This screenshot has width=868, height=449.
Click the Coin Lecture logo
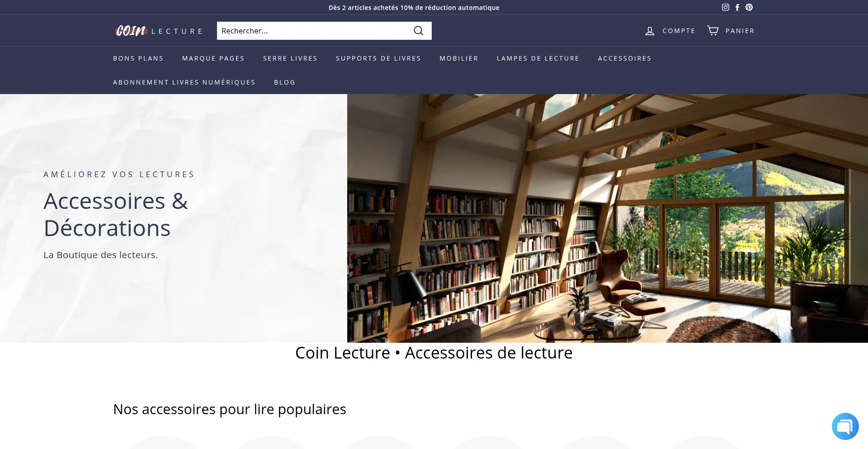158,31
